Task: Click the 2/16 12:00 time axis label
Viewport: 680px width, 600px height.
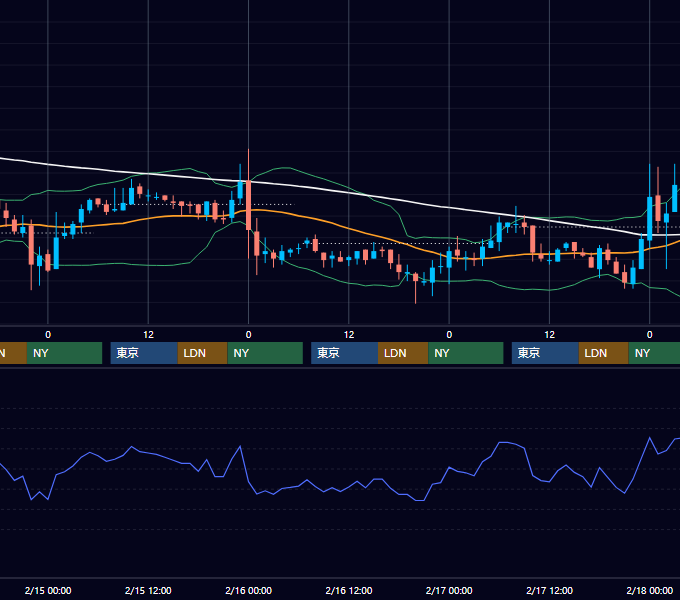Action: (349, 590)
